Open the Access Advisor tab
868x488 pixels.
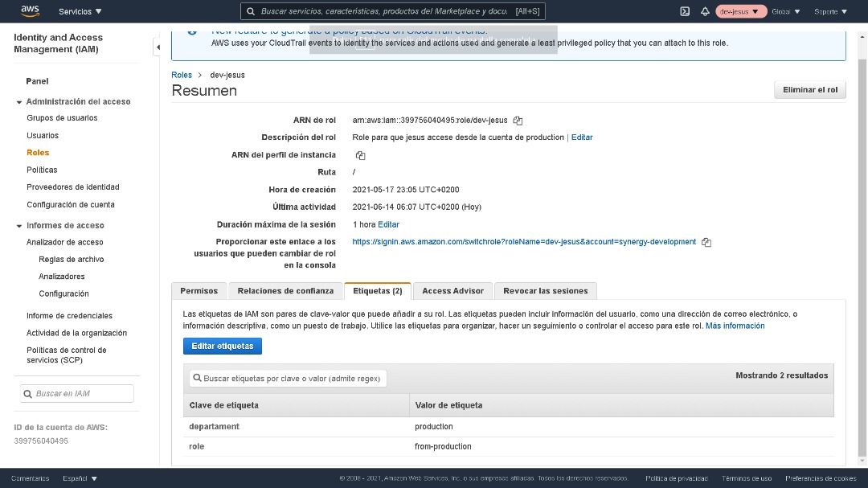pos(452,291)
